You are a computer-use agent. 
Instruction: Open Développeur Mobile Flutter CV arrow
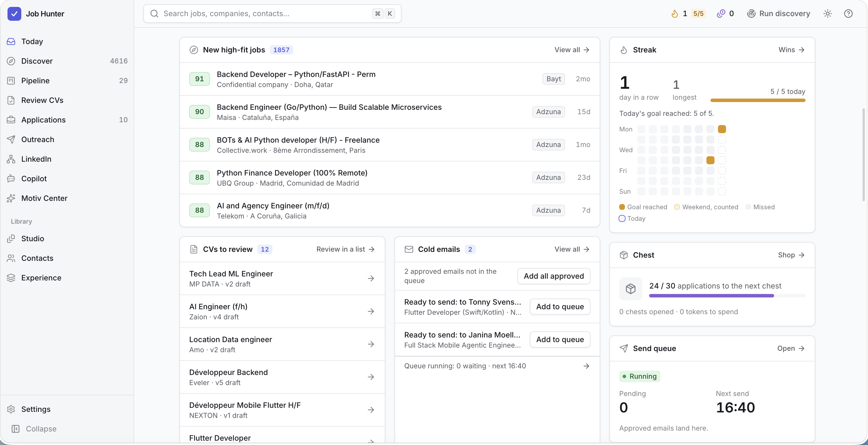pos(371,410)
